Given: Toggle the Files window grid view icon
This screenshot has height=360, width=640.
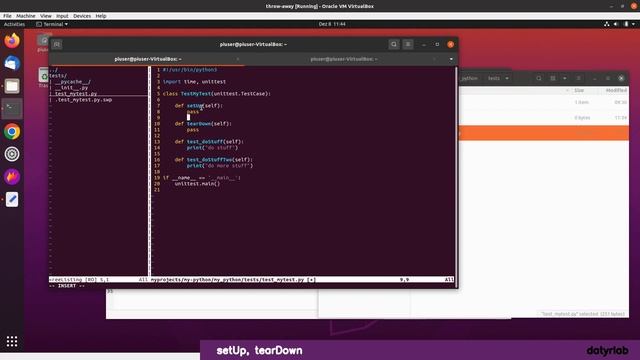Looking at the screenshot, I should click(x=553, y=78).
